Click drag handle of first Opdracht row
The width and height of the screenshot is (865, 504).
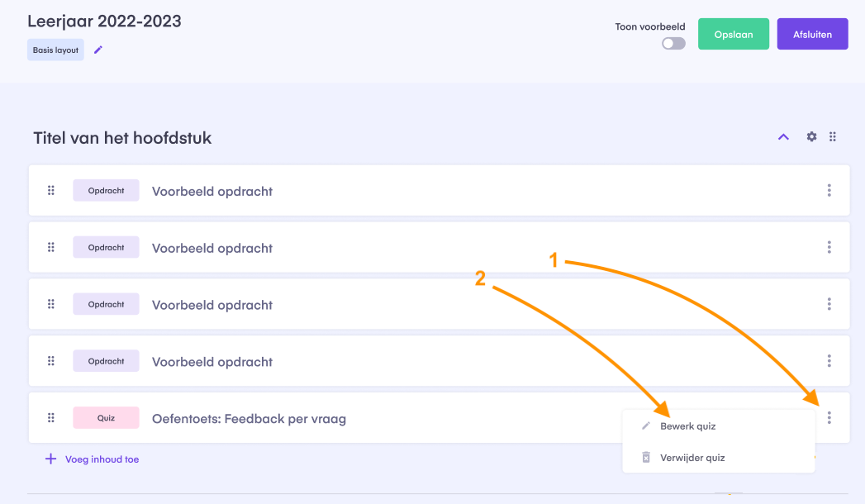tap(50, 190)
